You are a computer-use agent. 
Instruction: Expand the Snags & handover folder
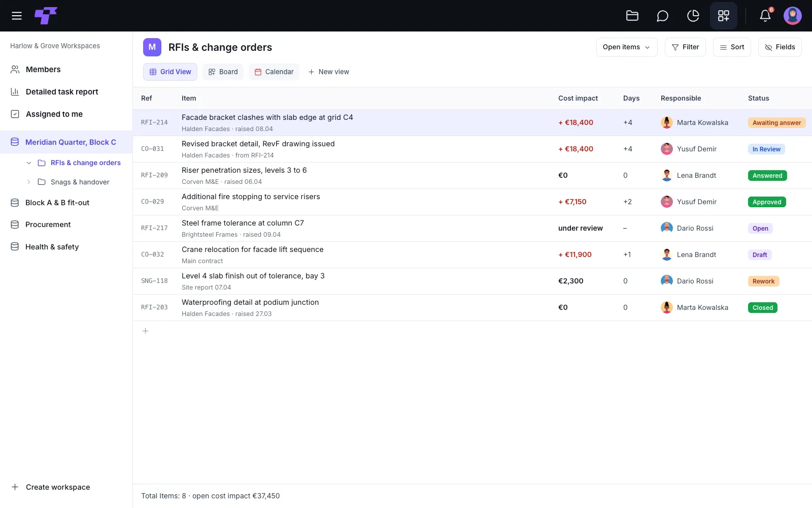[29, 182]
